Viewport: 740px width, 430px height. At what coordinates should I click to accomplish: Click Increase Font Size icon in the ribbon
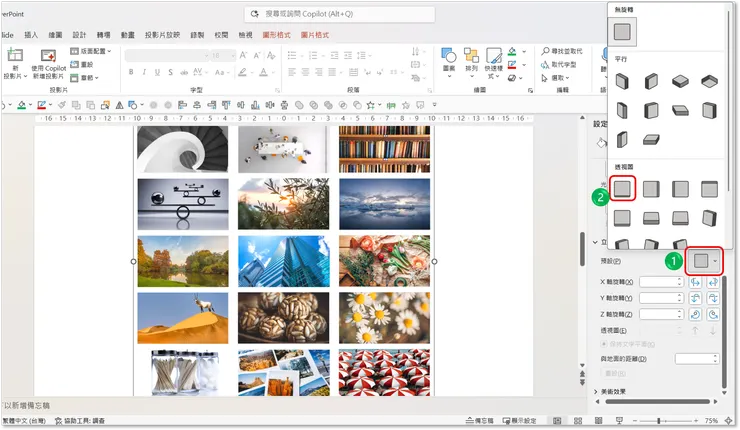(x=244, y=56)
